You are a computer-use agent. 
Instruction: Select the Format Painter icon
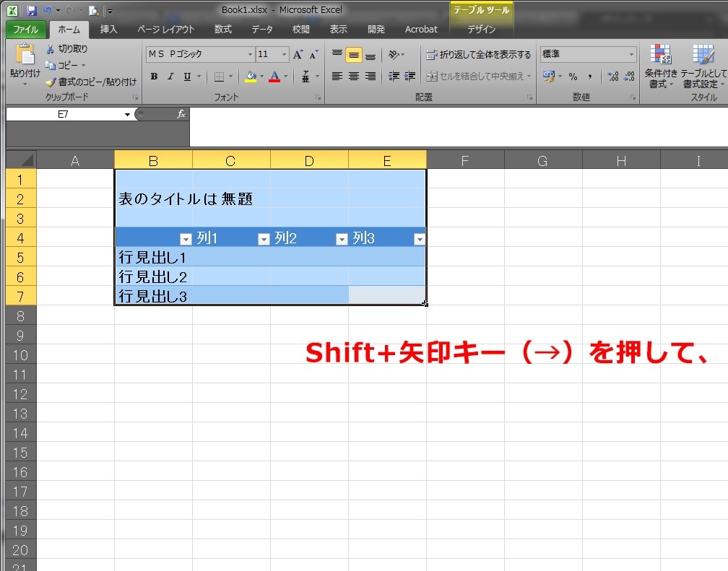click(51, 80)
